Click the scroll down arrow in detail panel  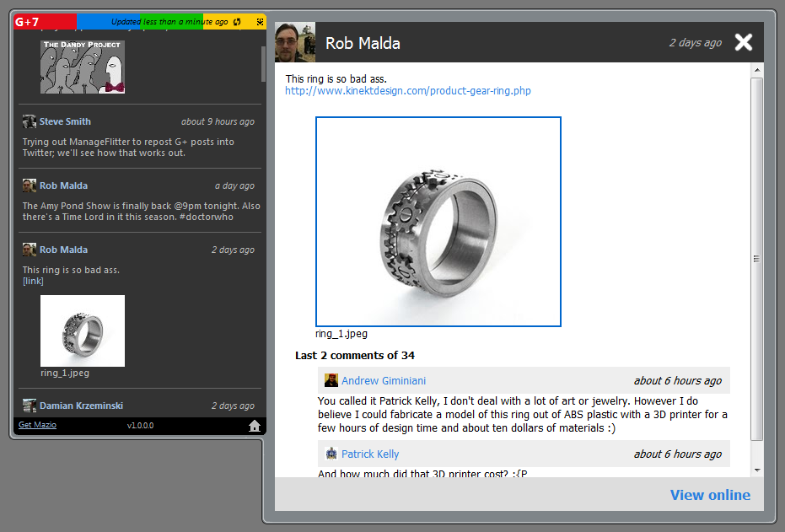pyautogui.click(x=756, y=470)
